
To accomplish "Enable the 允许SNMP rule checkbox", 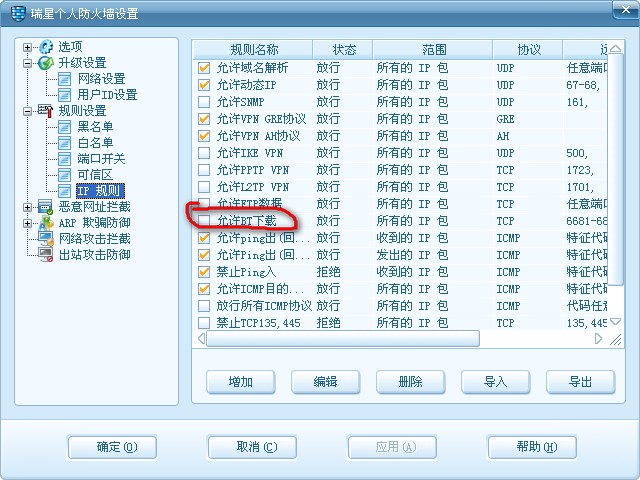I will pos(204,102).
